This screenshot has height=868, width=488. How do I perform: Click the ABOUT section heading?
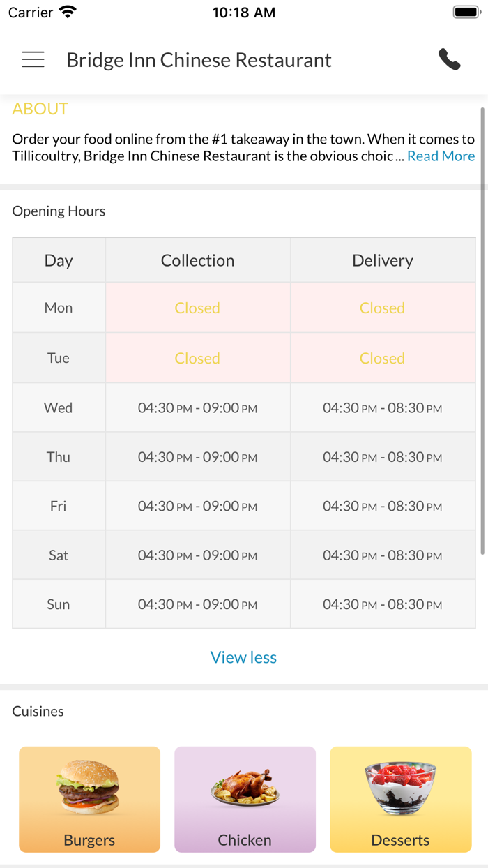(x=40, y=109)
